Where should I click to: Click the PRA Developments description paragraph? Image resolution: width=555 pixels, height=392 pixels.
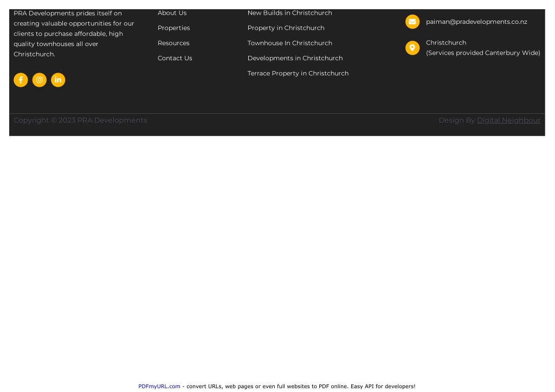coord(74,34)
